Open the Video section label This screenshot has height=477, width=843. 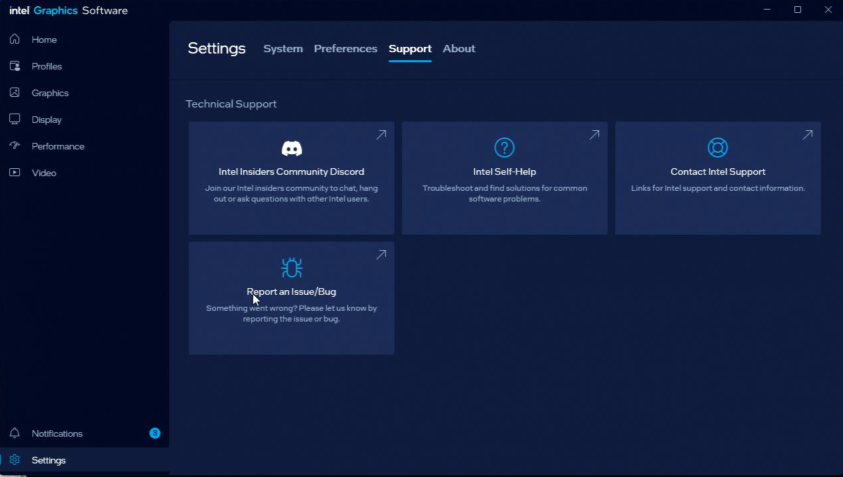[44, 173]
